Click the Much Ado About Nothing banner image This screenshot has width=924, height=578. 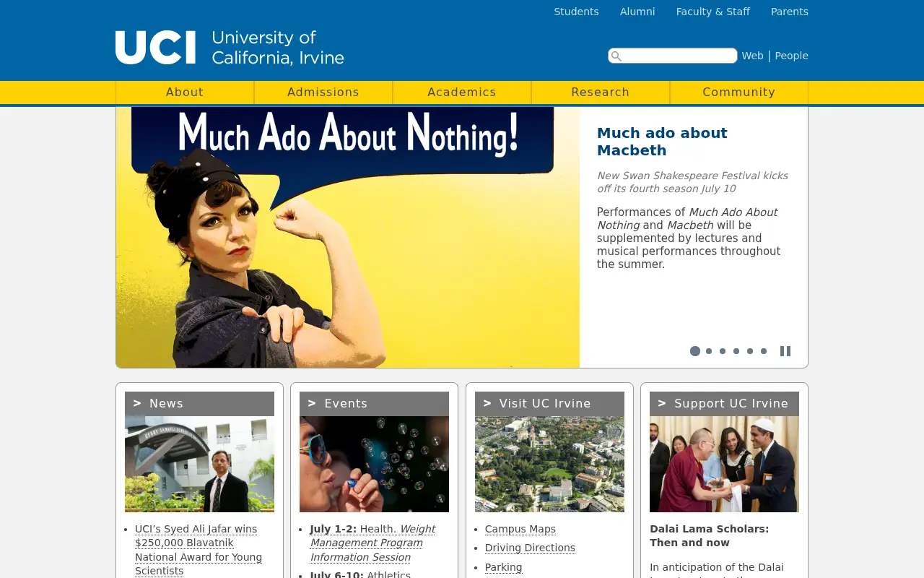348,238
